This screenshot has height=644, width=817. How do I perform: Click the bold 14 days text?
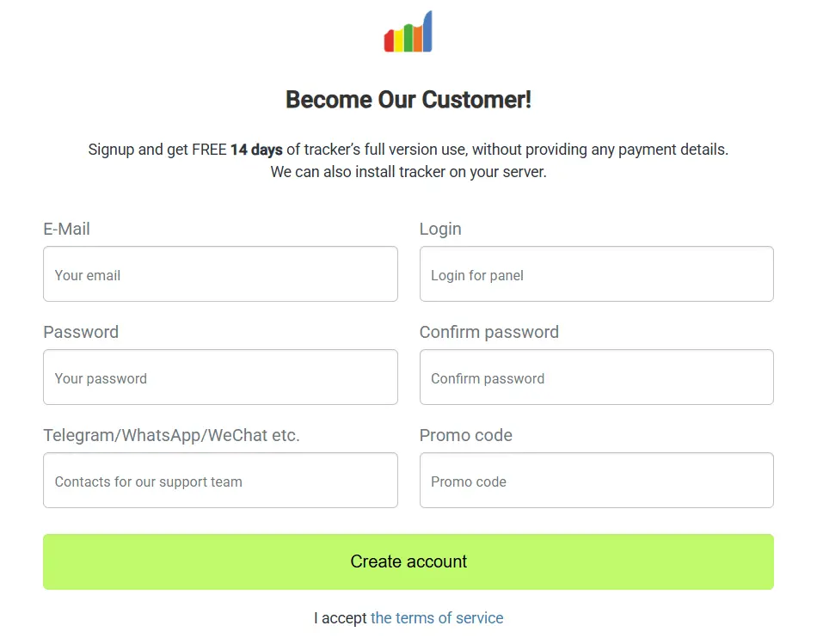255,149
